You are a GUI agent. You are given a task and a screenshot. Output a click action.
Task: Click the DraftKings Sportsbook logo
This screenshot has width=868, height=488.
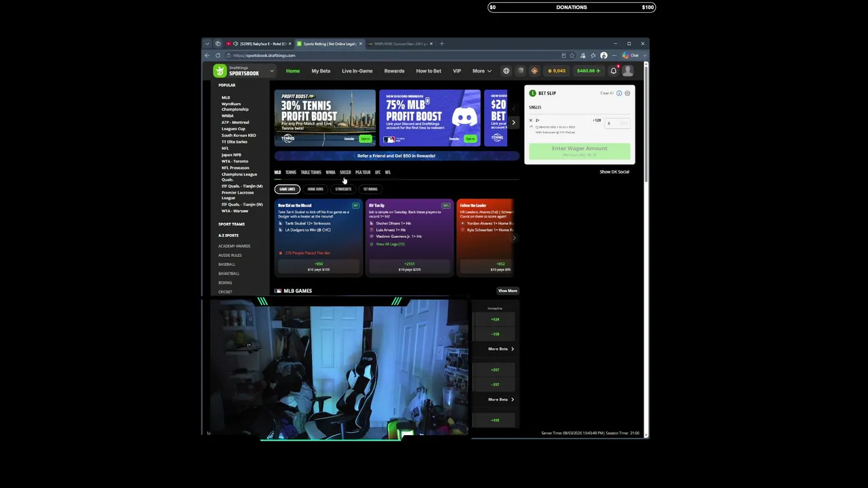click(236, 70)
